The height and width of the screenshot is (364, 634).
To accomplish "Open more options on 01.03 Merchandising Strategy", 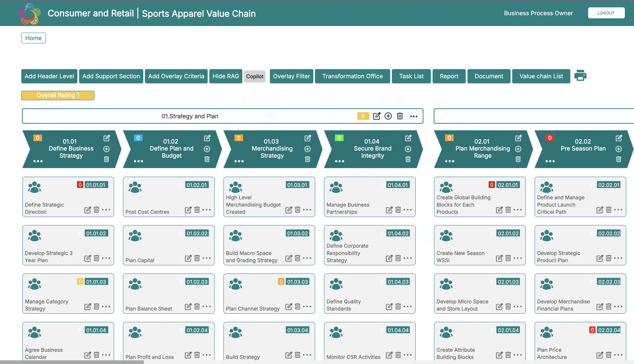I will [x=239, y=161].
